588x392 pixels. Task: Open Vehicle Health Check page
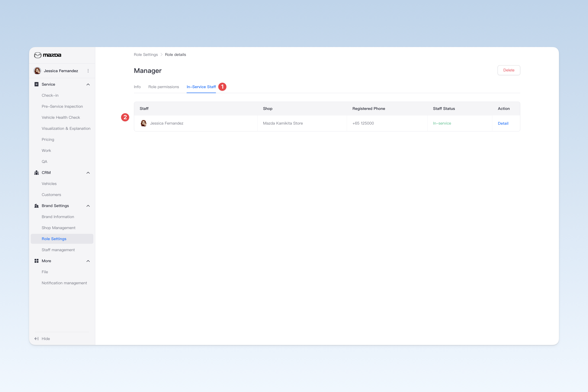tap(61, 117)
